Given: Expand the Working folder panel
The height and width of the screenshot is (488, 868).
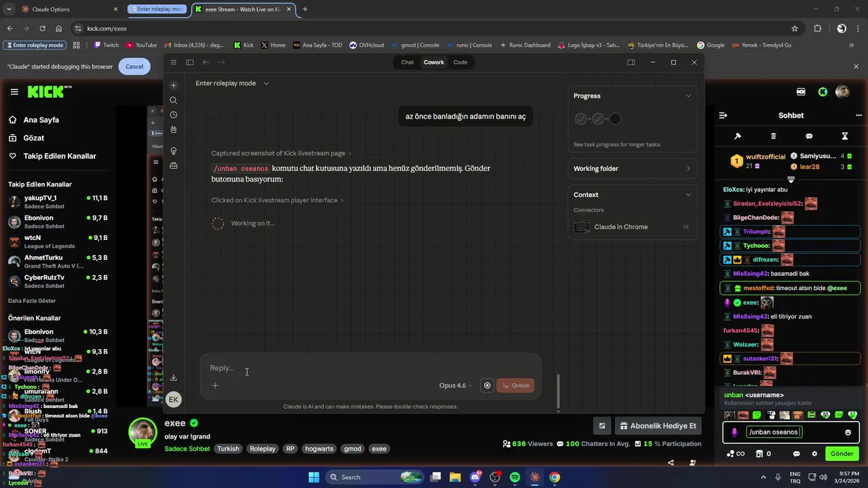Looking at the screenshot, I should coord(688,169).
